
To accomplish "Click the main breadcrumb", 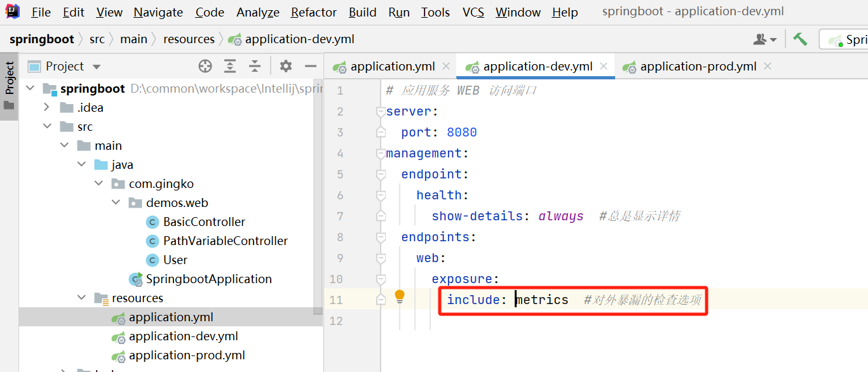I will click(x=133, y=39).
